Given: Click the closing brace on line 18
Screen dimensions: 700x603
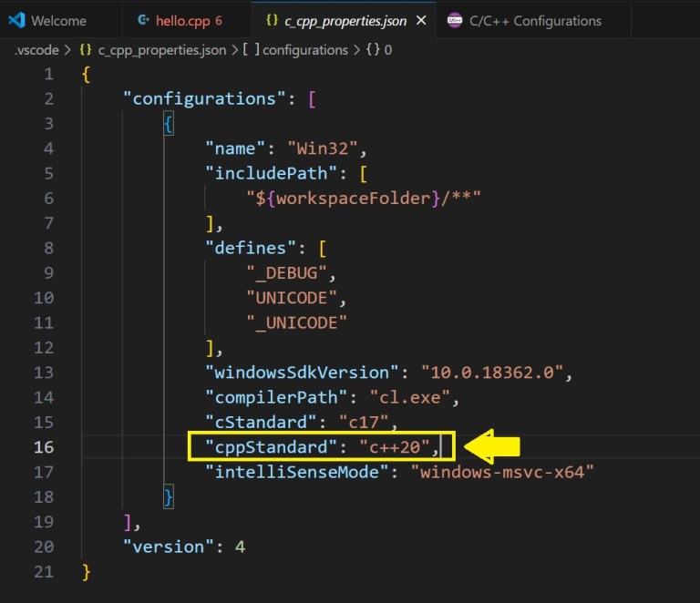Looking at the screenshot, I should 169,496.
